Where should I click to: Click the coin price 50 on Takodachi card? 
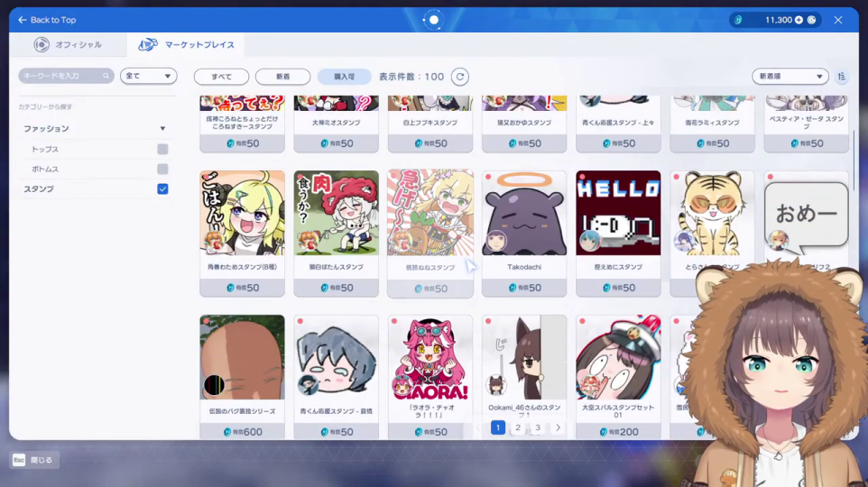524,288
